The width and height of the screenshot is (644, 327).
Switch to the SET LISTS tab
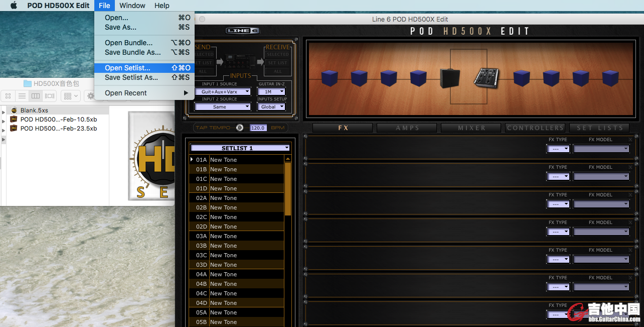(x=599, y=128)
